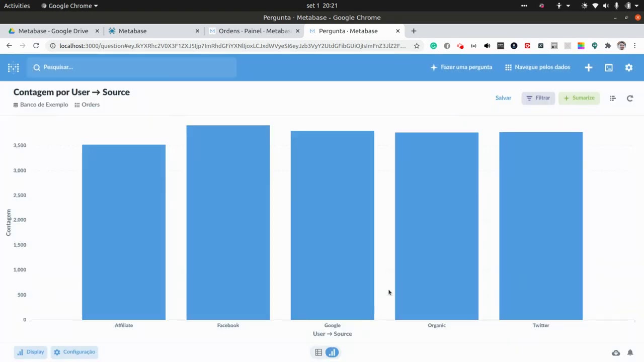
Task: Click the Affiliate bar
Action: pos(124,232)
